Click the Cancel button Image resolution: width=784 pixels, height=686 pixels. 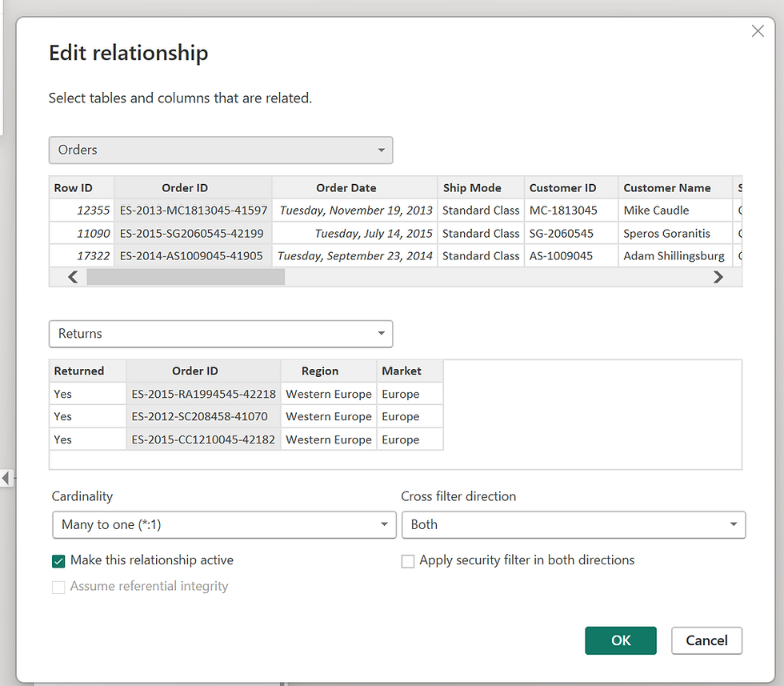tap(706, 640)
